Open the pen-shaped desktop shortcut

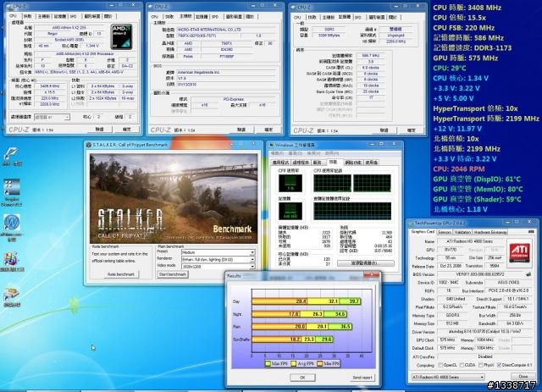tap(11, 153)
